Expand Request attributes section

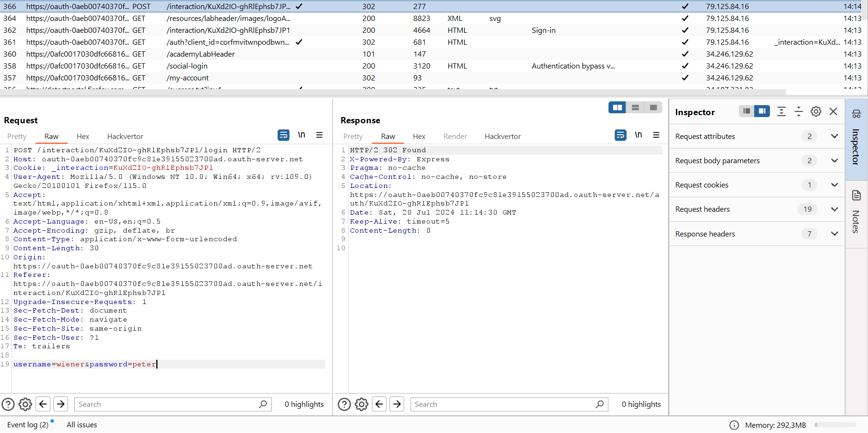pyautogui.click(x=834, y=136)
